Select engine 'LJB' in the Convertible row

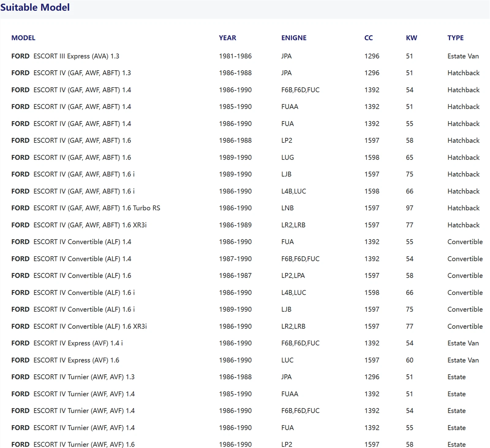pos(286,309)
